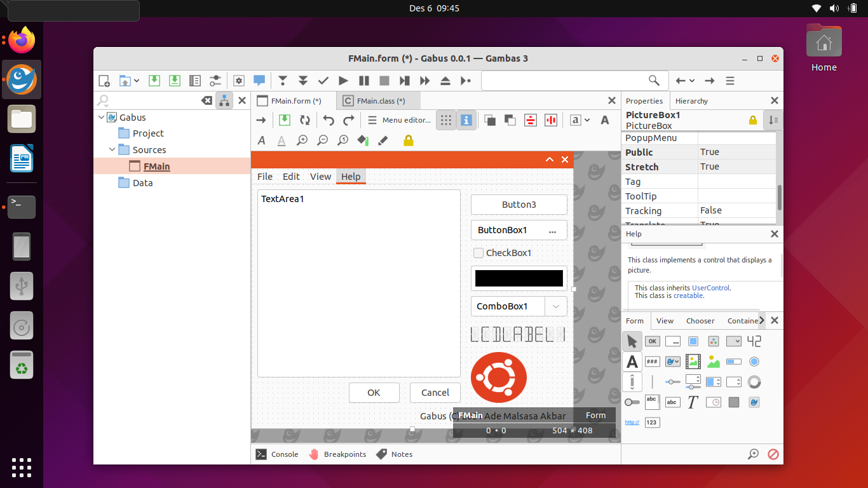Click the OK button on the form
The width and height of the screenshot is (868, 488).
374,393
